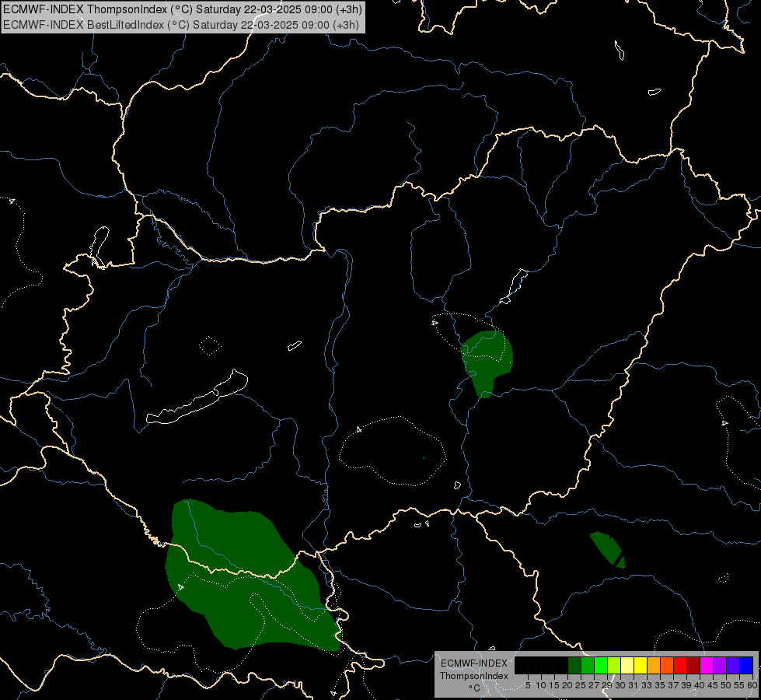Click the legend tick label '30'
The image size is (761, 700).
click(x=620, y=685)
